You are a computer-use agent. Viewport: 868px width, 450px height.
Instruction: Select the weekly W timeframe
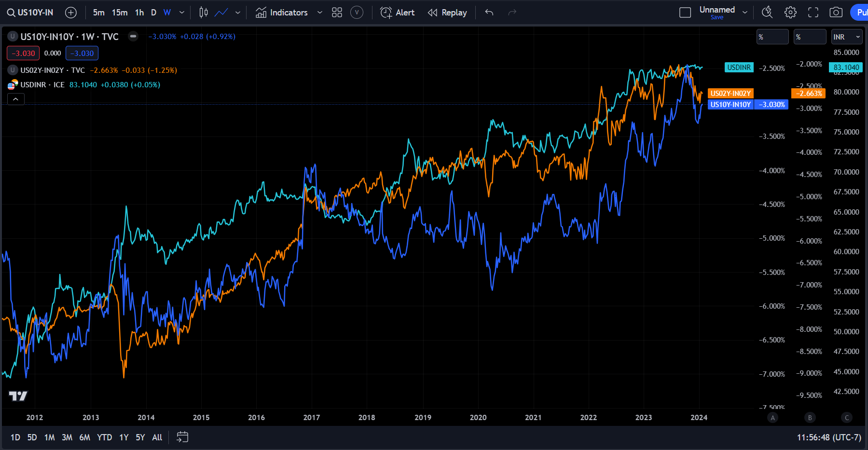pos(167,13)
